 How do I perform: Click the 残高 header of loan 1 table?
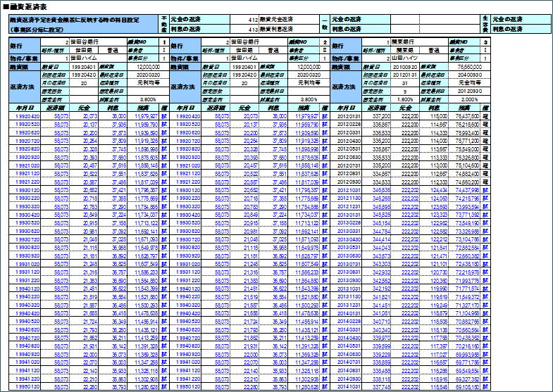144,108
